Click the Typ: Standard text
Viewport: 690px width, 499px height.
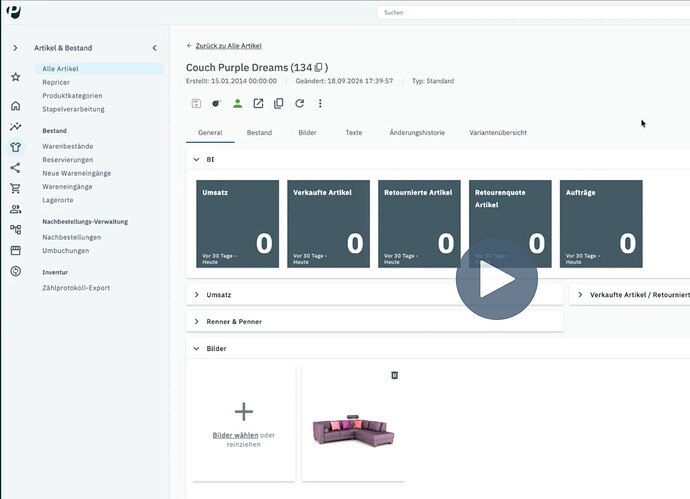coord(433,81)
